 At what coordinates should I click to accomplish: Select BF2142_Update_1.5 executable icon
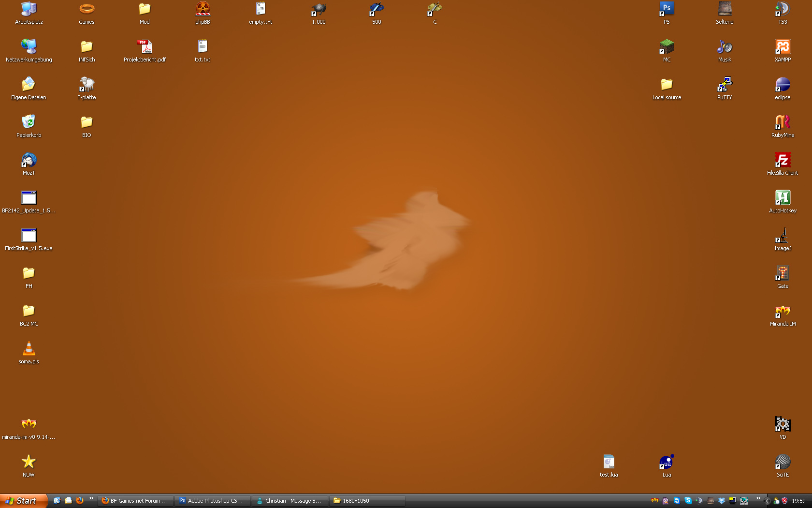tap(29, 201)
